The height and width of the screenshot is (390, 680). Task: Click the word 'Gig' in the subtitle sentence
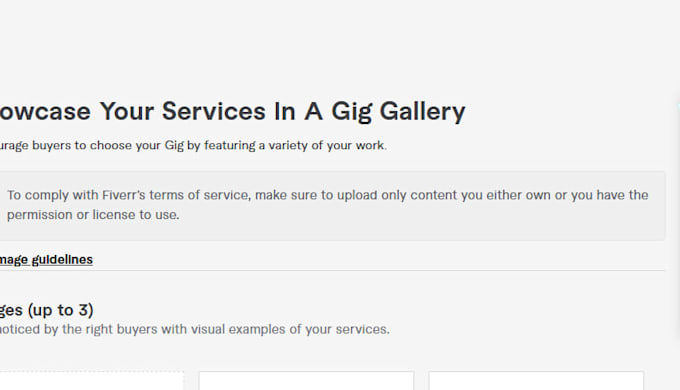[174, 145]
